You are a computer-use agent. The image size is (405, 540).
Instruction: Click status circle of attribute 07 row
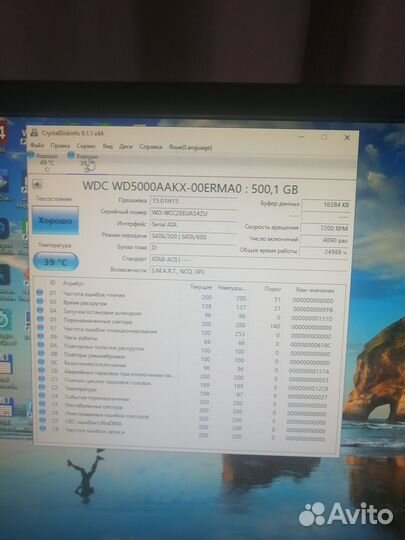tap(41, 327)
